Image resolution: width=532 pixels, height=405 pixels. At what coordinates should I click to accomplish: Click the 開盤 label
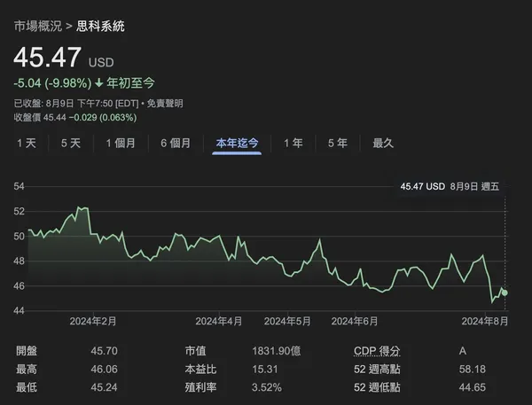(x=27, y=351)
